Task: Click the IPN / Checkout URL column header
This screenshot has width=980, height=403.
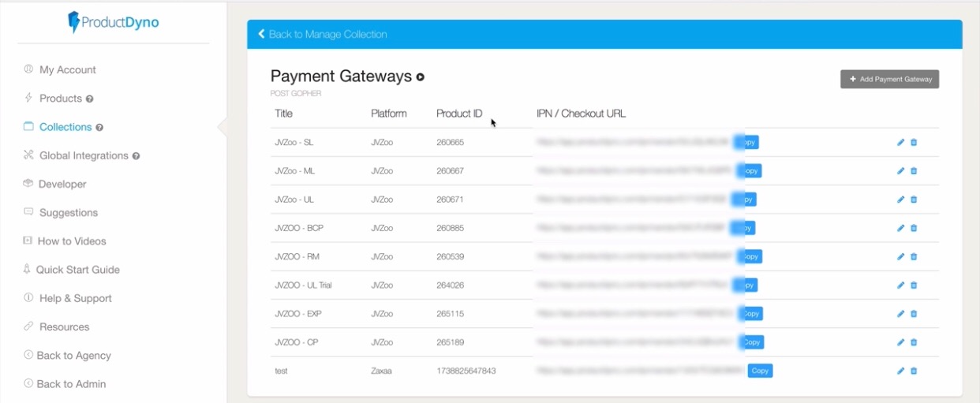Action: click(582, 114)
